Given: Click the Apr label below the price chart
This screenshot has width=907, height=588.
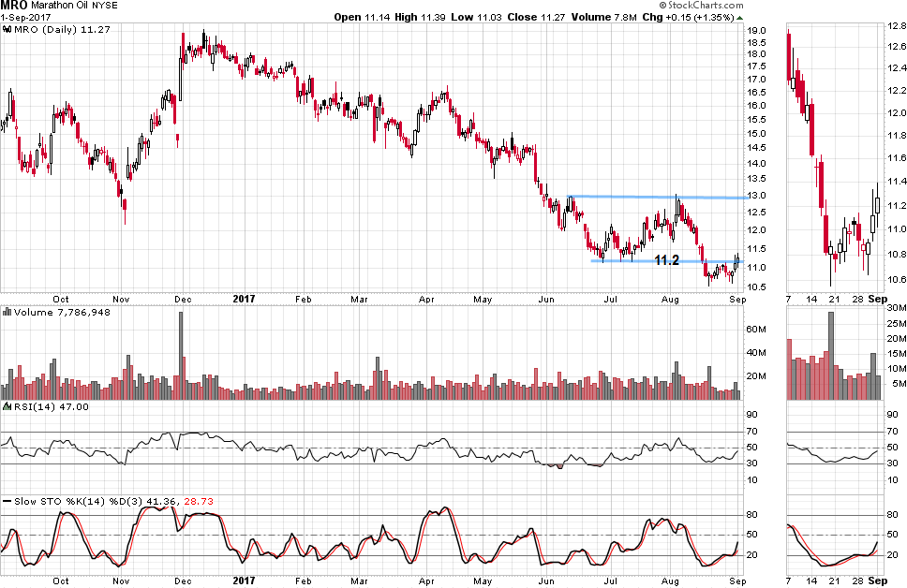Looking at the screenshot, I should click(x=426, y=299).
